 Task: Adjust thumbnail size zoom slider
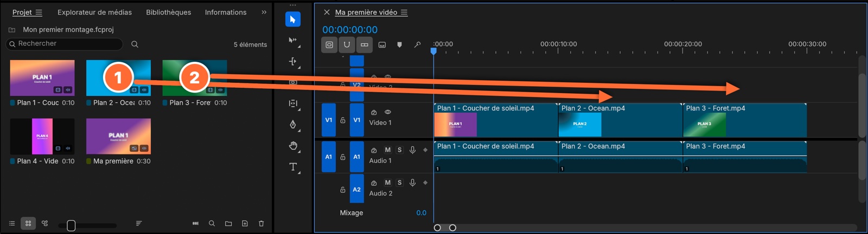(x=71, y=225)
